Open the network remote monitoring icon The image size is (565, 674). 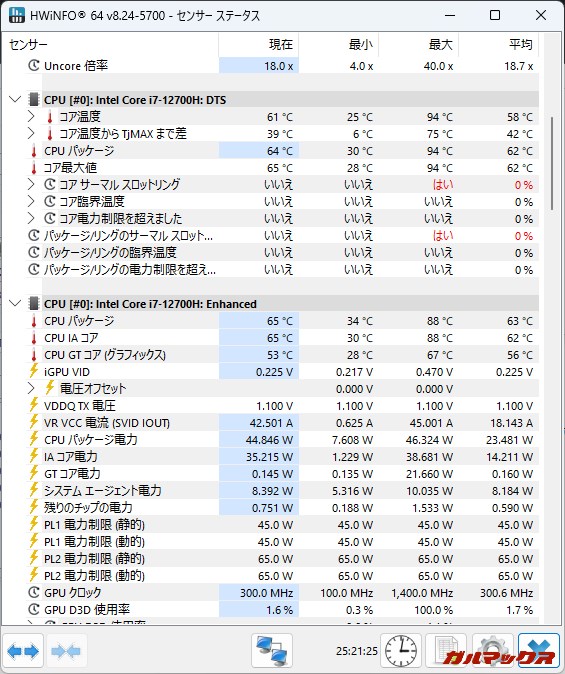point(272,651)
